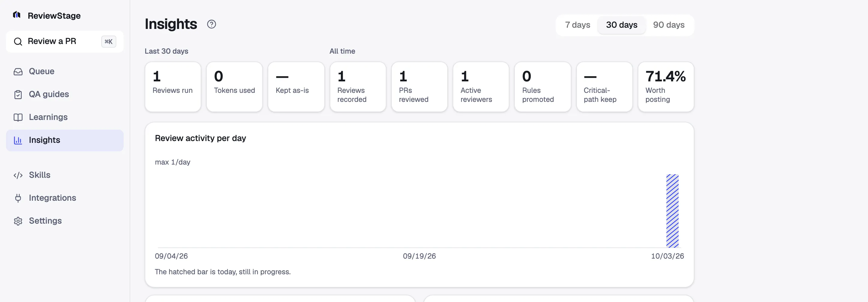
Task: Click the search magnifier icon in Review a PR
Action: (x=18, y=42)
